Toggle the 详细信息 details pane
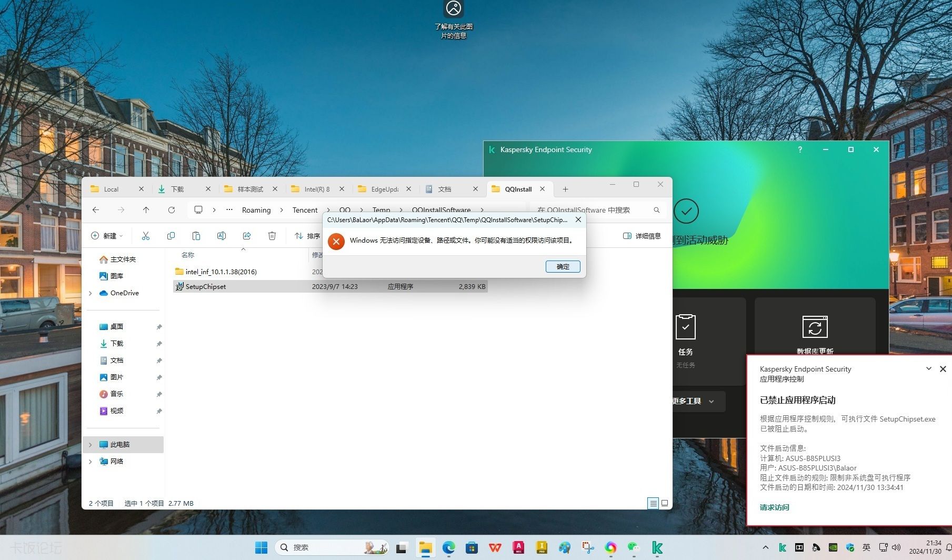This screenshot has height=560, width=952. pyautogui.click(x=642, y=236)
